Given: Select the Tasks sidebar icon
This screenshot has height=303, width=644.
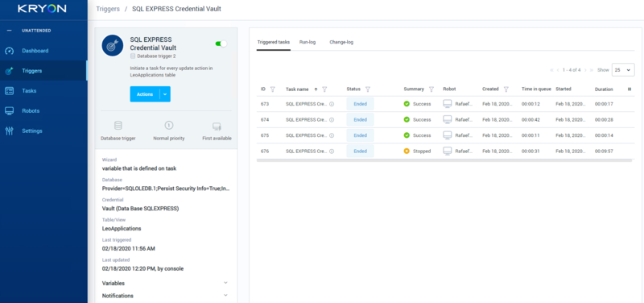Looking at the screenshot, I should click(x=9, y=91).
